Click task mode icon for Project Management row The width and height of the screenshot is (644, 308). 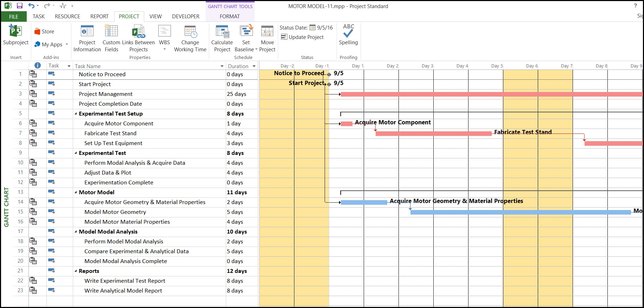click(x=51, y=93)
